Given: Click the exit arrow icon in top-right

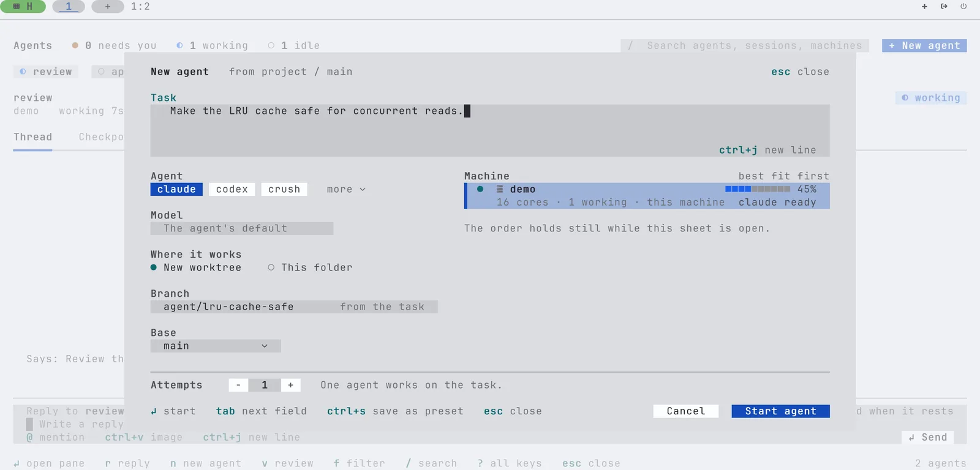Looking at the screenshot, I should [x=944, y=6].
